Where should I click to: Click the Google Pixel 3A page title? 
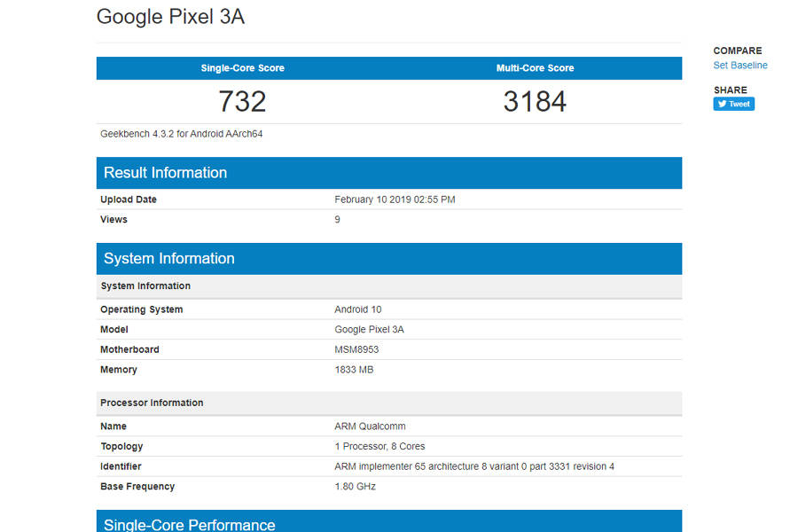tap(170, 16)
